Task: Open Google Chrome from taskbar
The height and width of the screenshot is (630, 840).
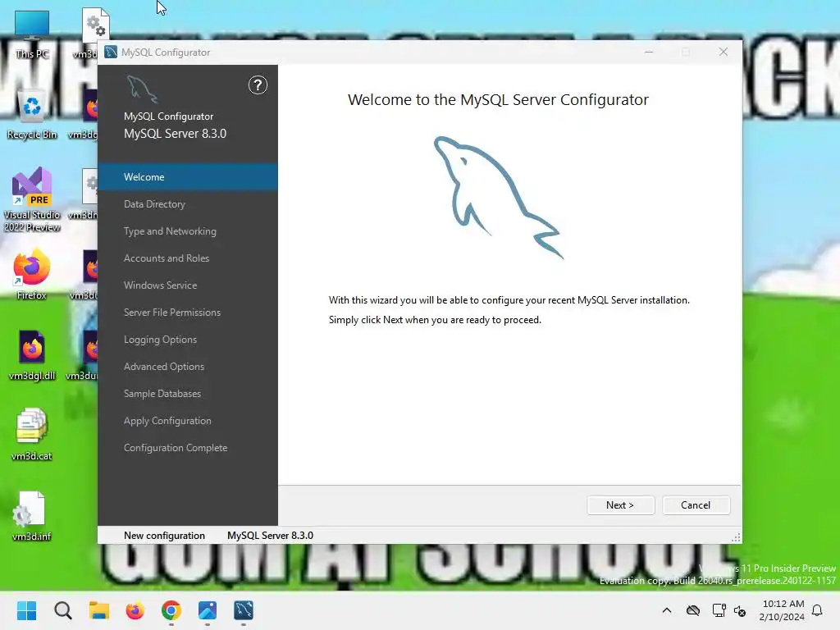Action: 171,610
